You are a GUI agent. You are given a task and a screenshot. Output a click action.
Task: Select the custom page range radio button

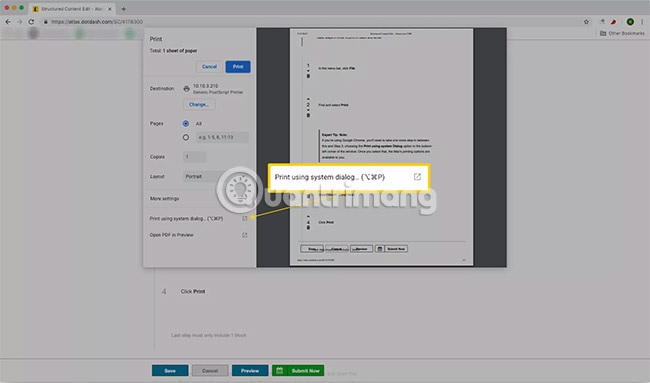[x=186, y=137]
